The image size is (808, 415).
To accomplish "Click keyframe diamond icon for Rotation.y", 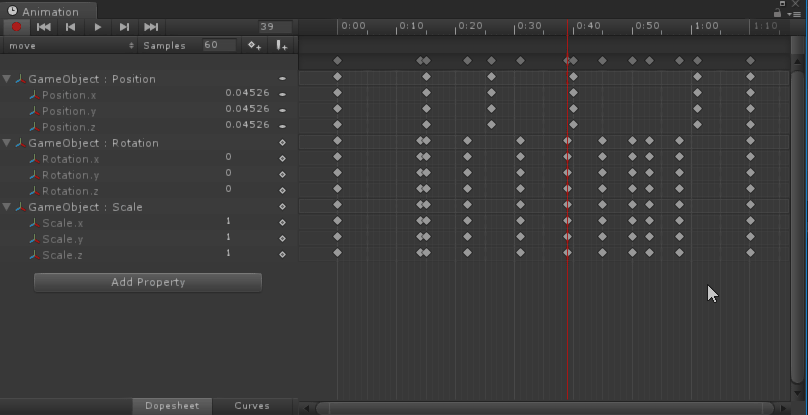I will (x=282, y=175).
